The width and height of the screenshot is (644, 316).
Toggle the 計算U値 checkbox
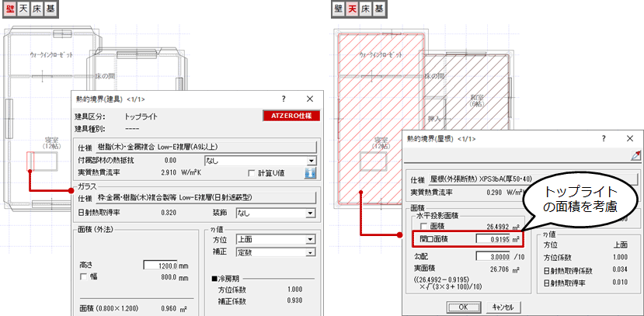tap(252, 173)
